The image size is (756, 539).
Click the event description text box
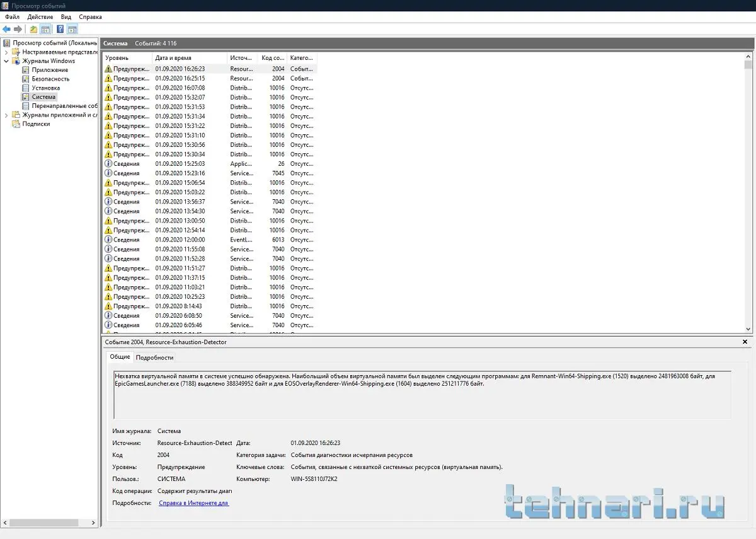click(x=422, y=395)
